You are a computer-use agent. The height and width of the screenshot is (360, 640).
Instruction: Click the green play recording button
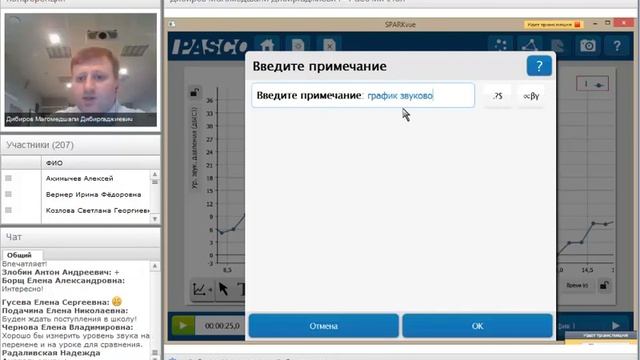pyautogui.click(x=182, y=326)
